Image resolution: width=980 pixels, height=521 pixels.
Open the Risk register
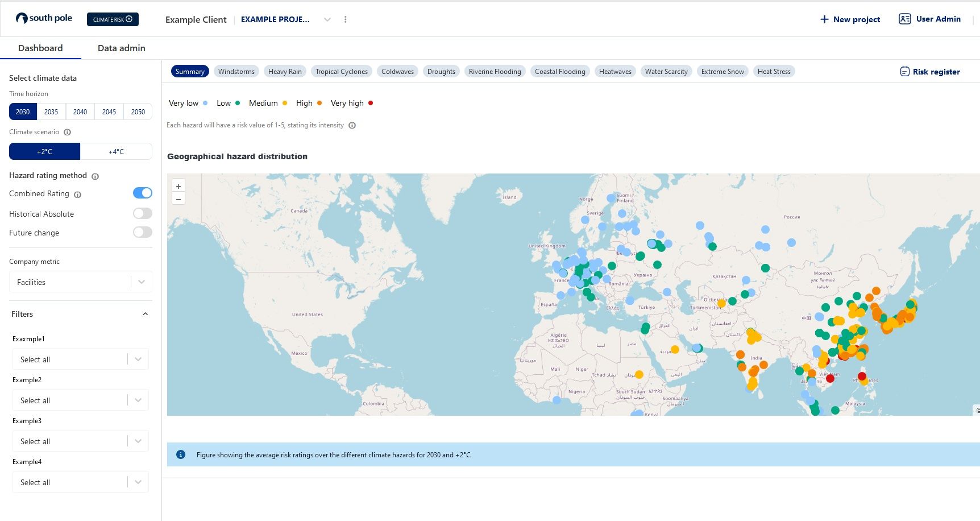click(x=930, y=72)
